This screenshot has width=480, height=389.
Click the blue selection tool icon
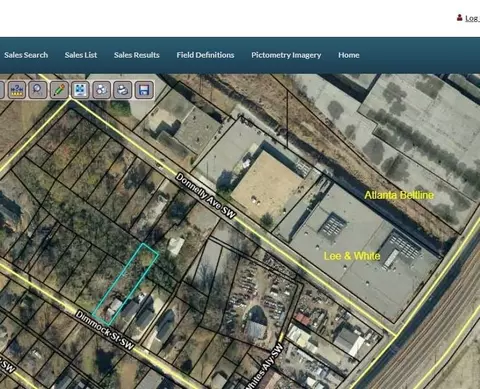(x=80, y=90)
